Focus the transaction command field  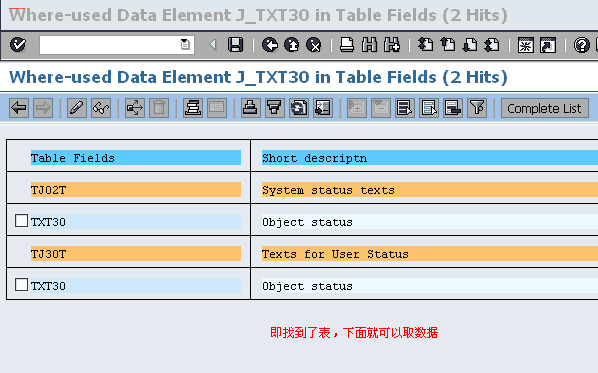[x=117, y=45]
